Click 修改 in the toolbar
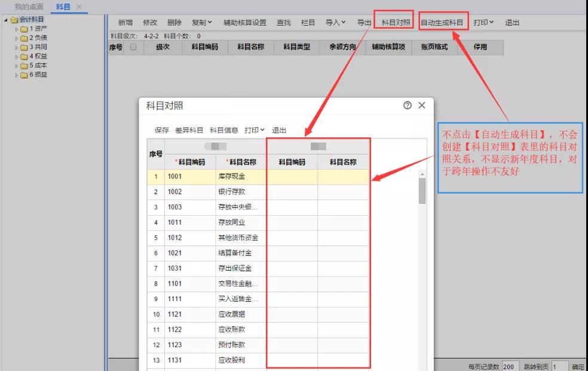Image resolution: width=588 pixels, height=371 pixels. 150,23
